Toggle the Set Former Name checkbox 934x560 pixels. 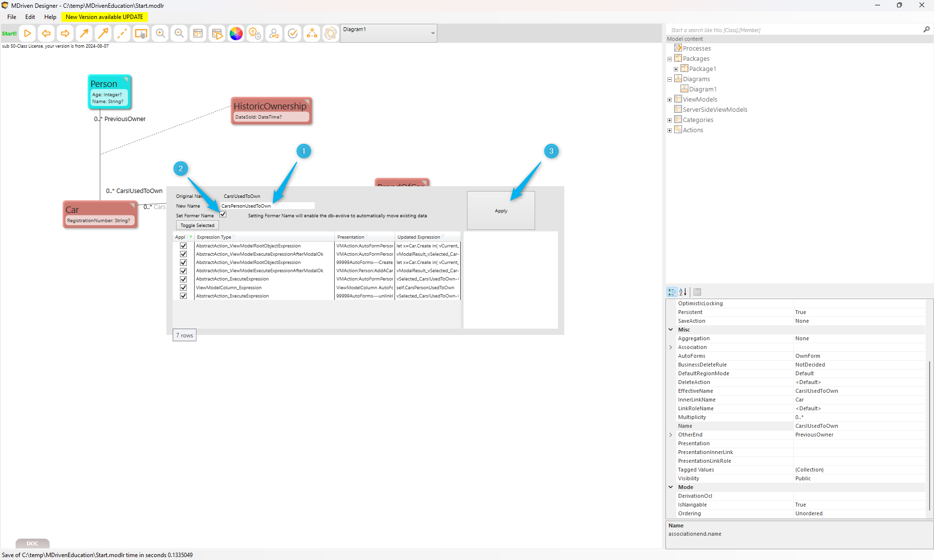tap(223, 214)
